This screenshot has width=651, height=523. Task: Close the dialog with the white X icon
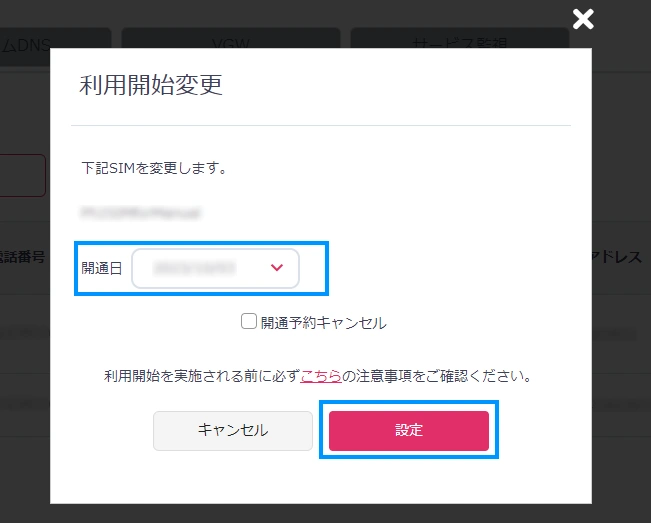pos(583,19)
